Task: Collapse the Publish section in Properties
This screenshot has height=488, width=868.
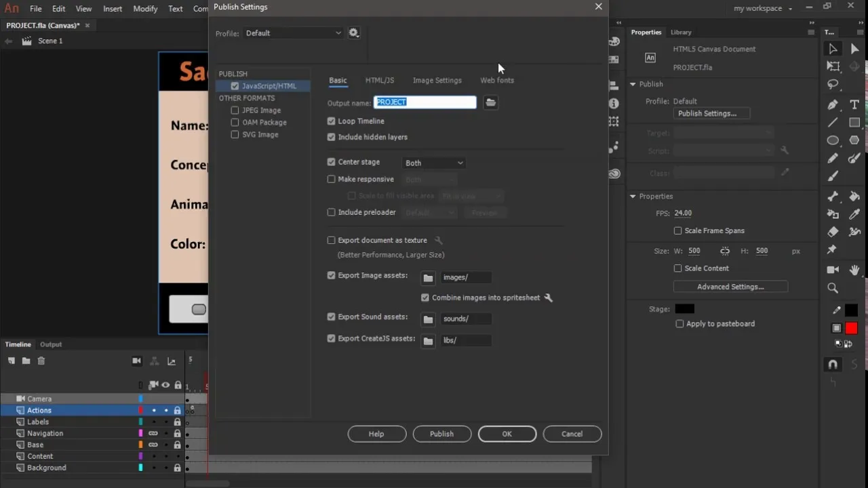Action: tap(633, 83)
